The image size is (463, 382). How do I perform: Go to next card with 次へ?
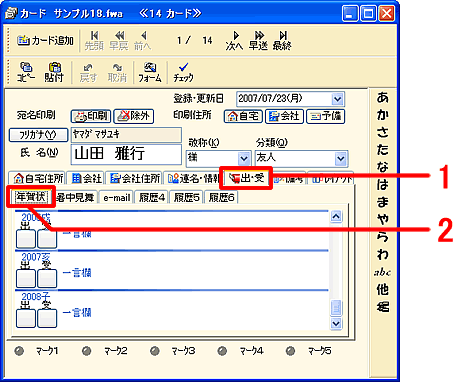[x=234, y=41]
